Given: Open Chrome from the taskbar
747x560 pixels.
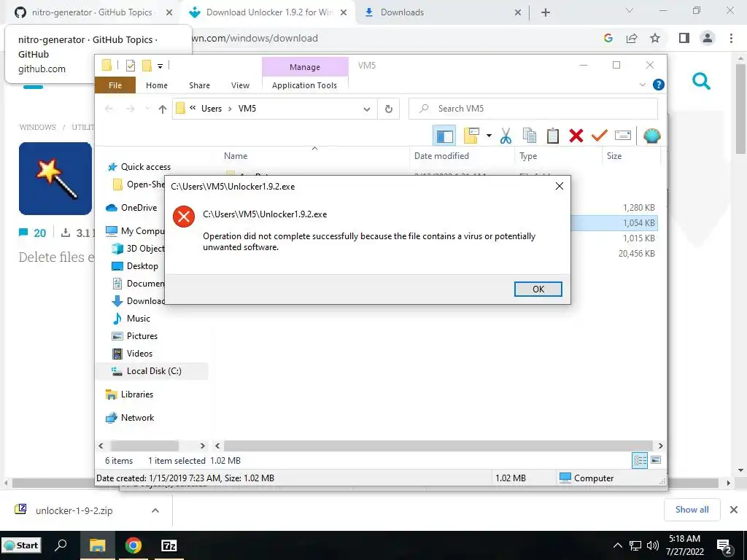Looking at the screenshot, I should [x=133, y=545].
